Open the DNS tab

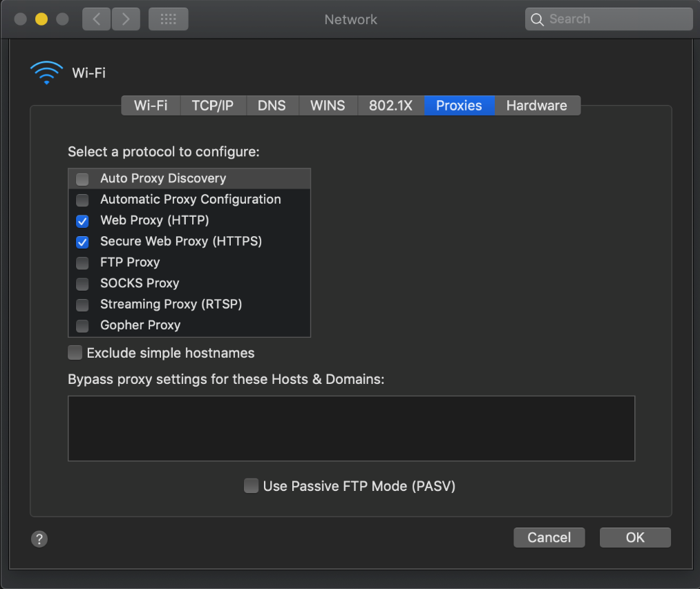pos(272,106)
